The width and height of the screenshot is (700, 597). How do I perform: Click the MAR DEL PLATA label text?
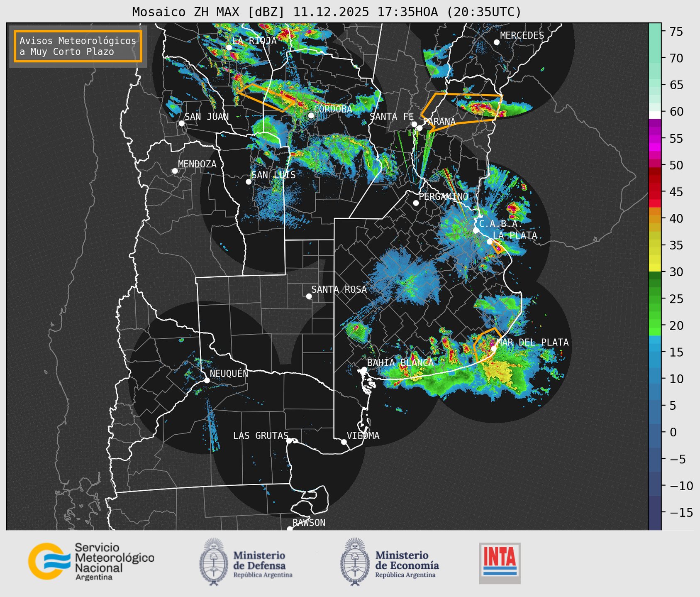pyautogui.click(x=532, y=343)
